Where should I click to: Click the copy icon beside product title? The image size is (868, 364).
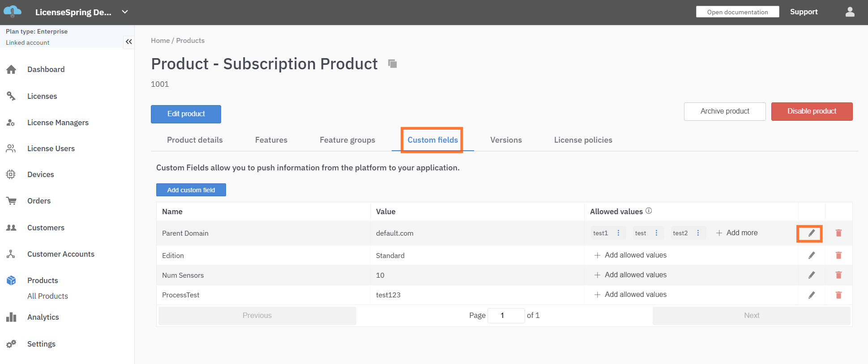[x=393, y=64]
